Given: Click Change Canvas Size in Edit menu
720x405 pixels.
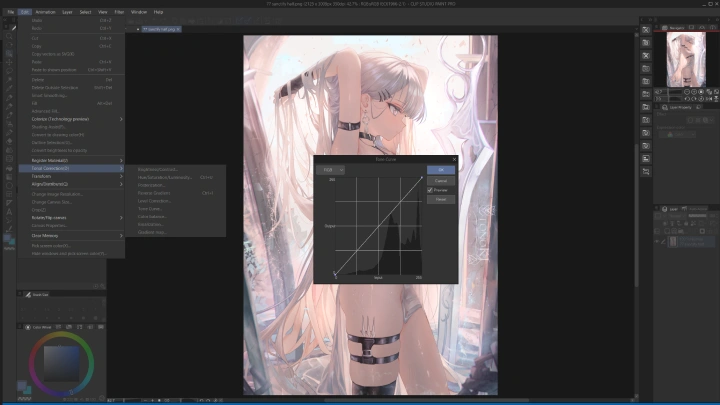Looking at the screenshot, I should coord(52,202).
